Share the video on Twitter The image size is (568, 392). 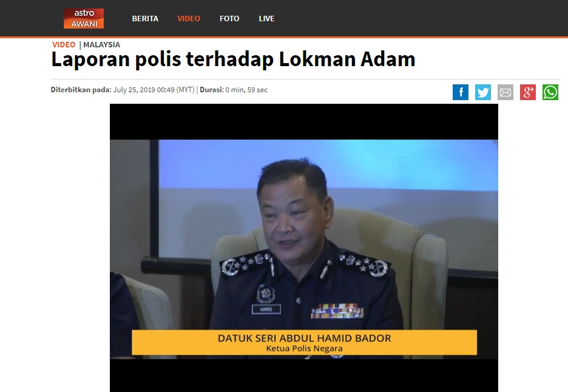[483, 92]
